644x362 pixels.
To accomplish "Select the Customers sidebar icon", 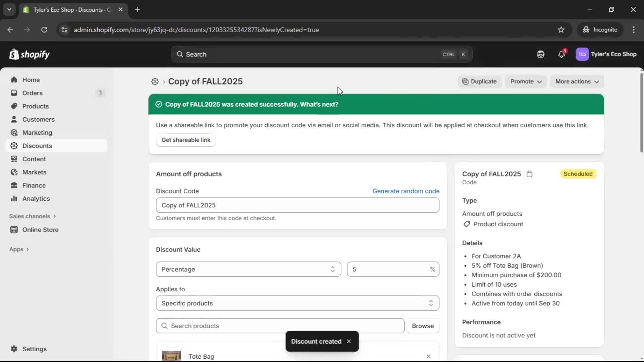I will point(14,119).
